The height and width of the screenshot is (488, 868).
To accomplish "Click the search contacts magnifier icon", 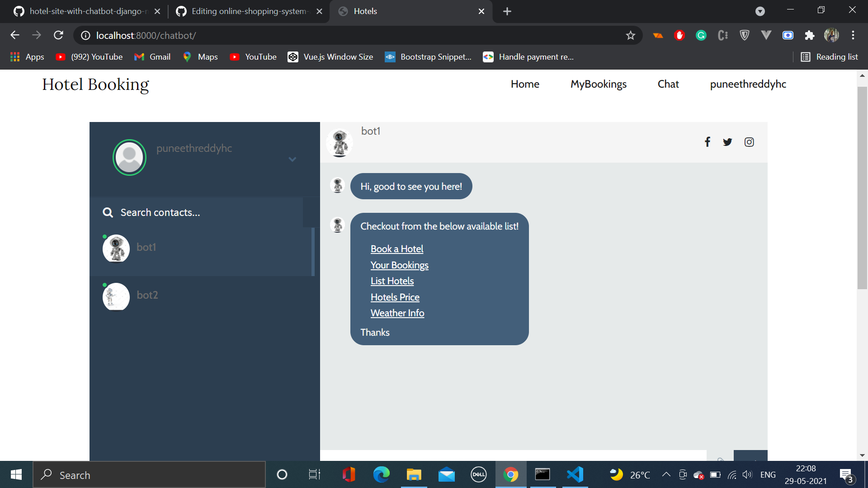I will pos(108,212).
